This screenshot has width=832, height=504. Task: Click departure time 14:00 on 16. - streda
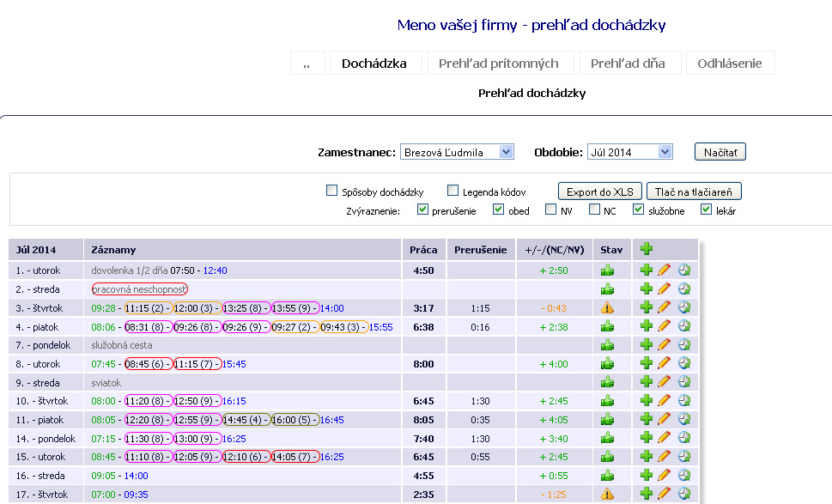click(136, 476)
